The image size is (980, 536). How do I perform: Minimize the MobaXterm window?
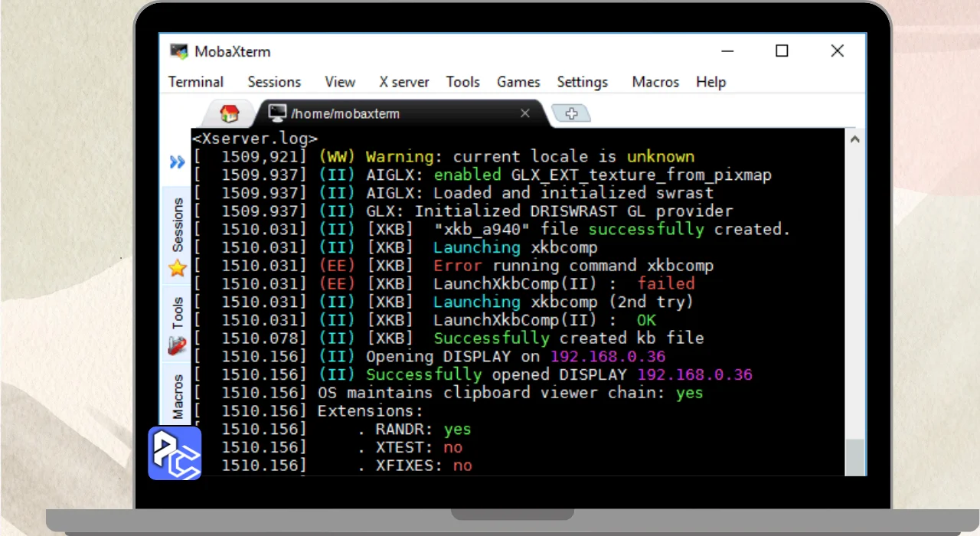pyautogui.click(x=726, y=51)
